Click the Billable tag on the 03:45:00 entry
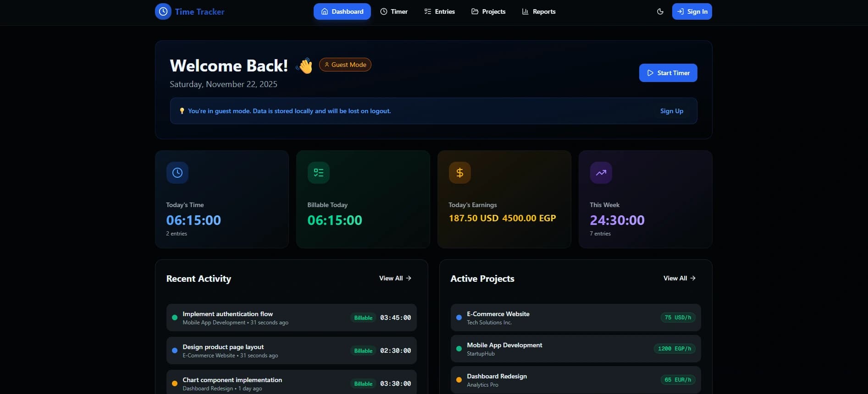 click(x=363, y=317)
